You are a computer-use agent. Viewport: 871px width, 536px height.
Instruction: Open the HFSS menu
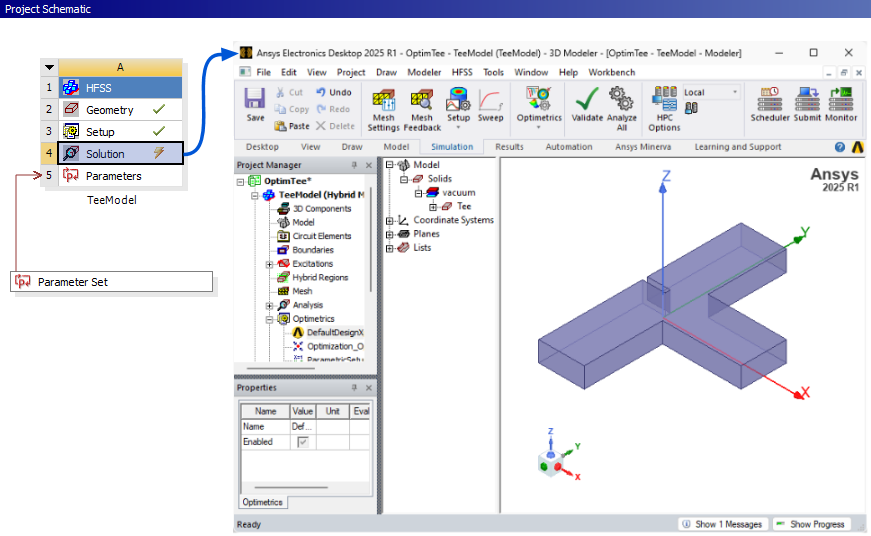pyautogui.click(x=462, y=72)
